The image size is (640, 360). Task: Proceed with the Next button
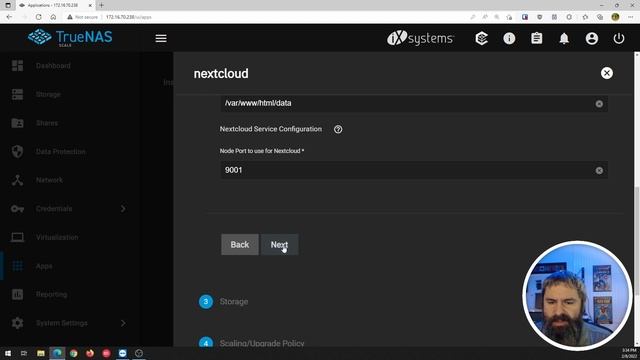point(279,244)
